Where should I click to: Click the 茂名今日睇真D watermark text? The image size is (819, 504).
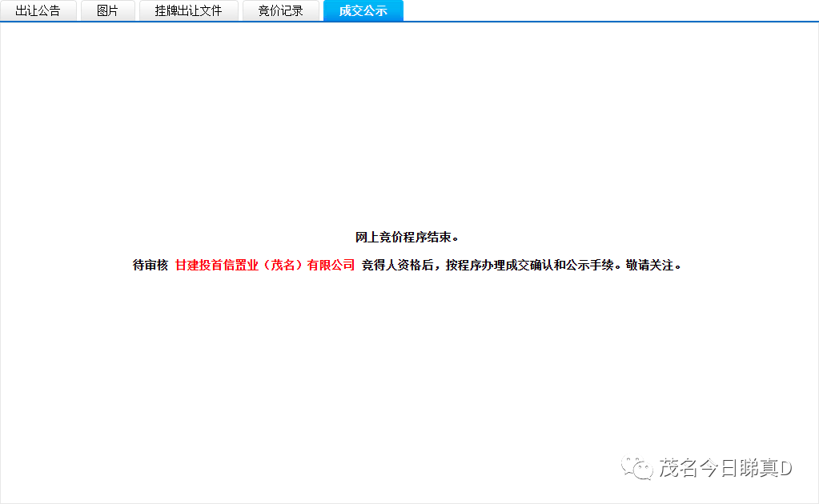[725, 468]
